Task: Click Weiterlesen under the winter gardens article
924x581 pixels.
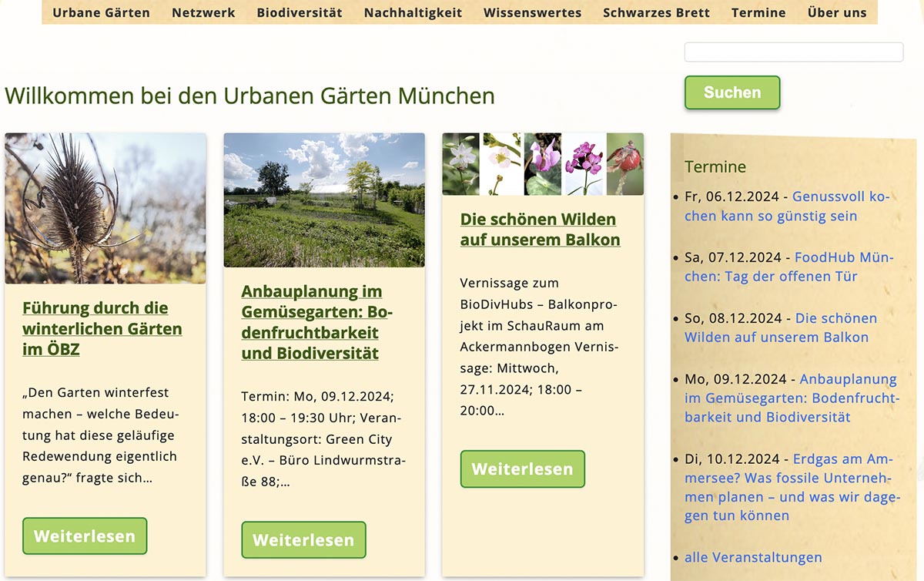Action: pyautogui.click(x=85, y=536)
